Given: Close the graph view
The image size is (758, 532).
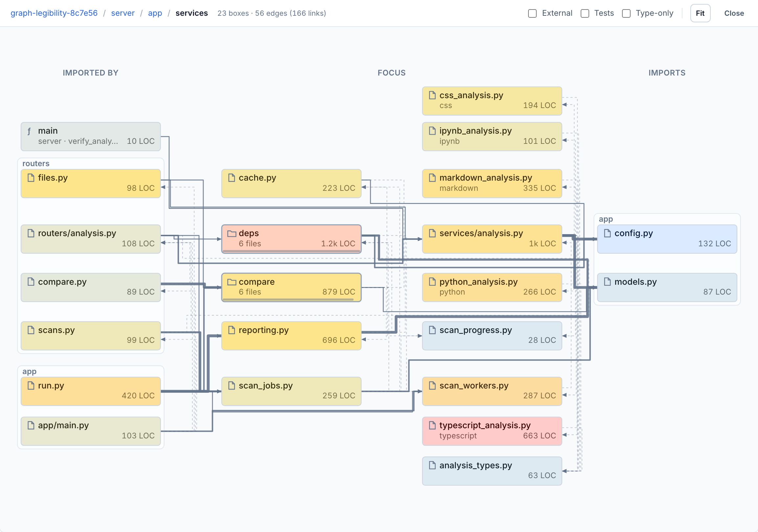Looking at the screenshot, I should click(734, 13).
